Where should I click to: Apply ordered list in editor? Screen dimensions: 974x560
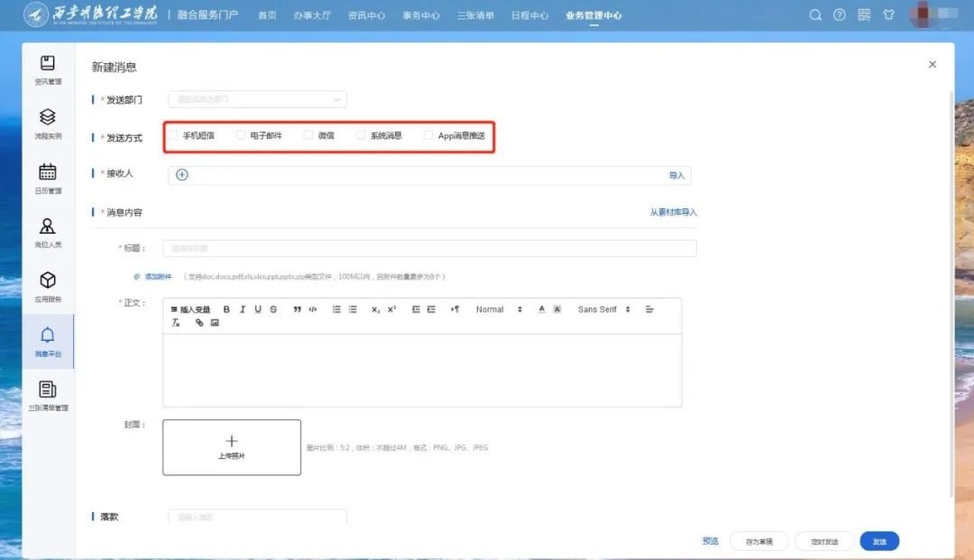point(336,309)
